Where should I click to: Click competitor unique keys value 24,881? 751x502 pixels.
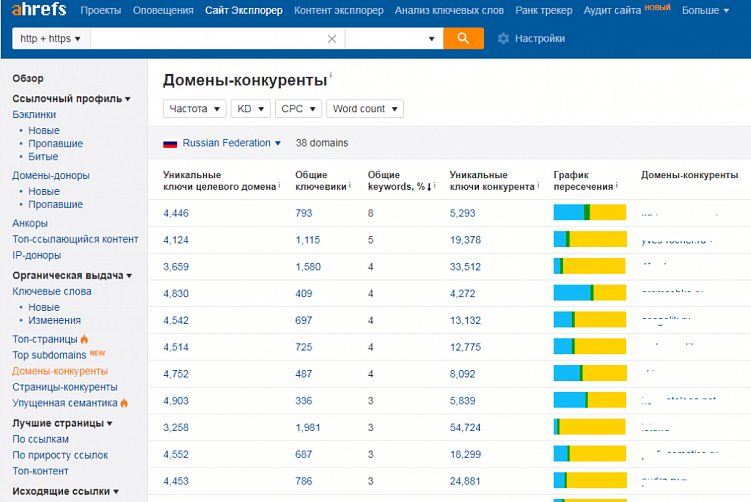pyautogui.click(x=465, y=481)
